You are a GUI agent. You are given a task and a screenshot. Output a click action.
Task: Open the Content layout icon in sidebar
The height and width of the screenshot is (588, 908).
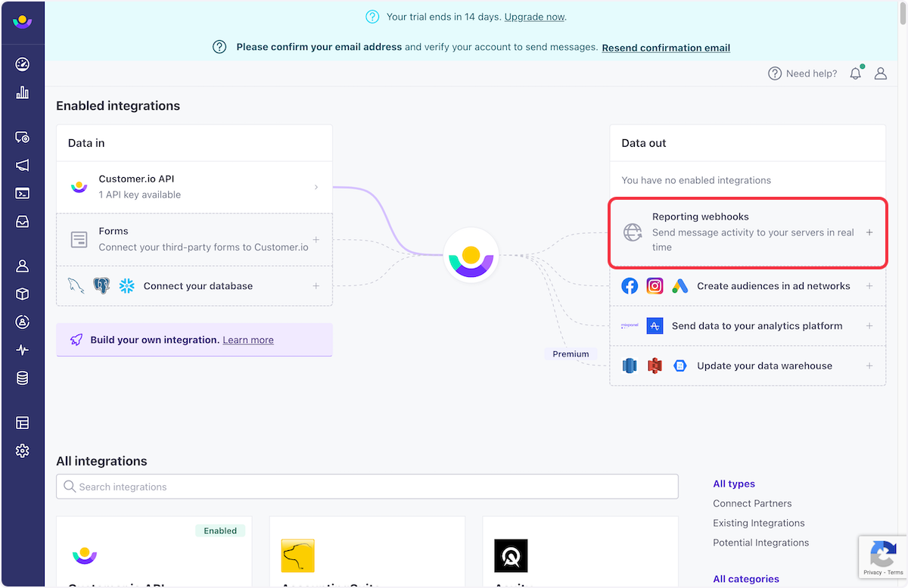22,422
